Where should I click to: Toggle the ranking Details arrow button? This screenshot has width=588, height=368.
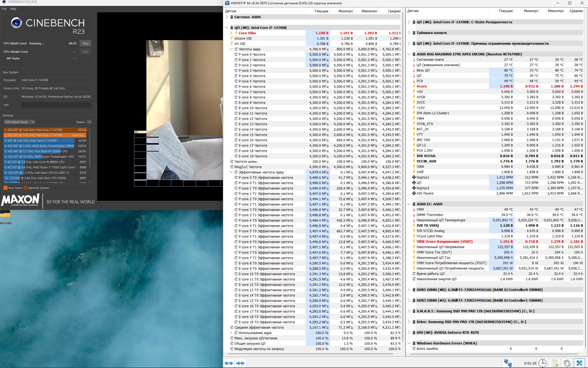[x=89, y=122]
